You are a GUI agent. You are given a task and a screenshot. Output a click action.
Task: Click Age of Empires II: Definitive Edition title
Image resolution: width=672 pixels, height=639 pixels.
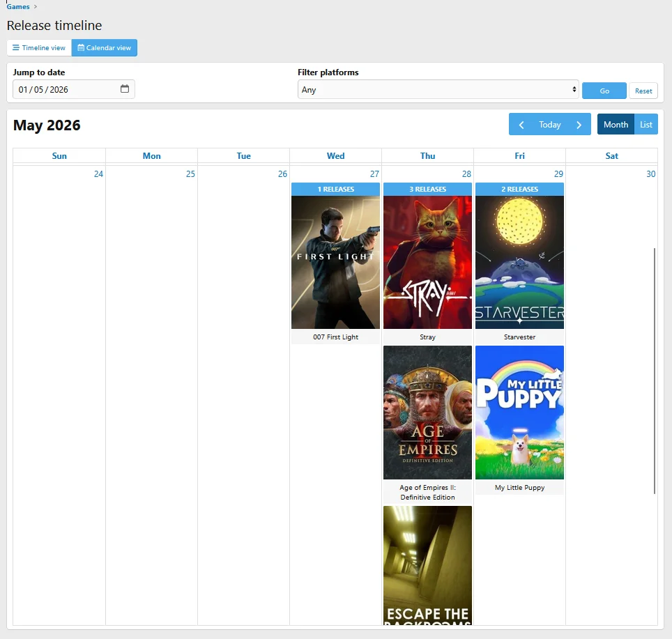pyautogui.click(x=428, y=493)
